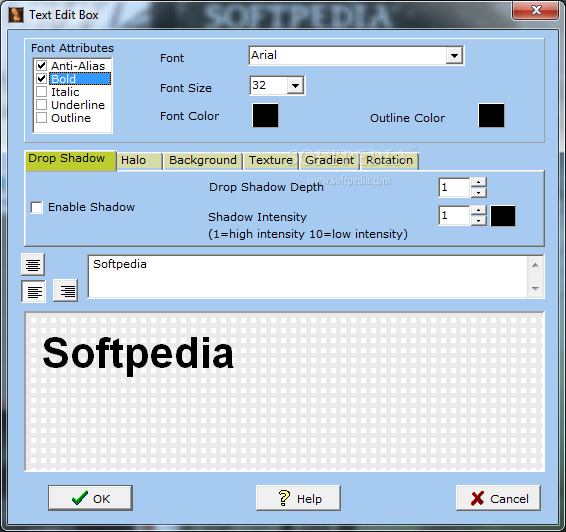The height and width of the screenshot is (532, 566).
Task: Open the Outline Color swatch
Action: [x=491, y=115]
